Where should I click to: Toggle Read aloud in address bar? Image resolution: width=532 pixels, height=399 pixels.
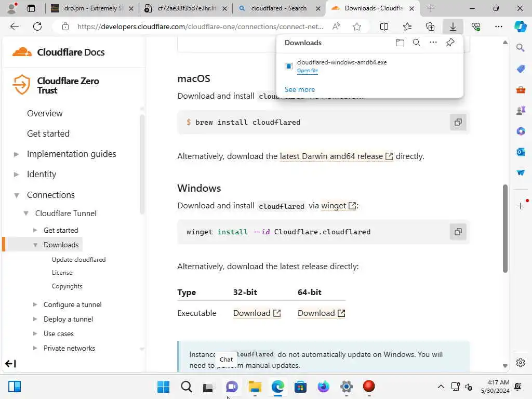tap(336, 26)
